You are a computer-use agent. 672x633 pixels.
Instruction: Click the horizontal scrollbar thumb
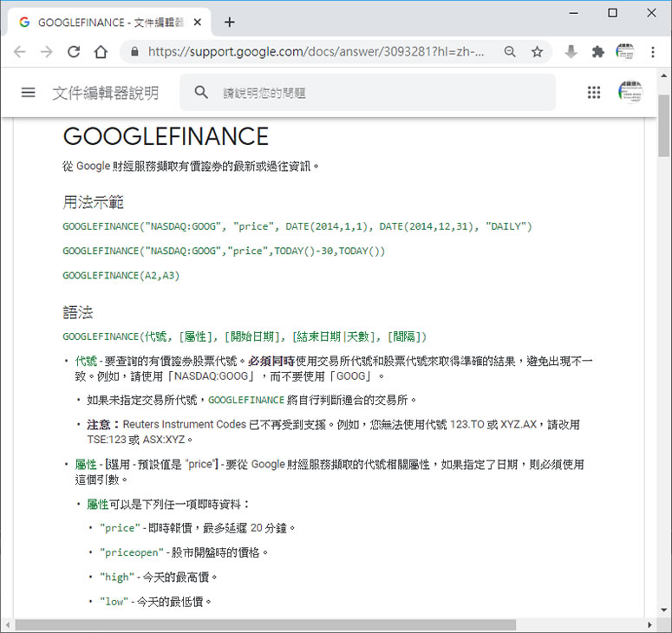click(264, 625)
